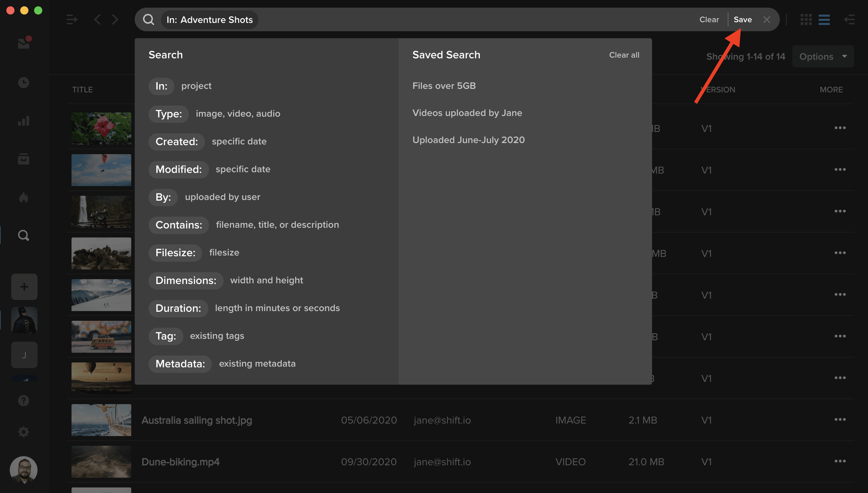The image size is (868, 493).
Task: Select the Filesize: search filter
Action: (x=175, y=253)
